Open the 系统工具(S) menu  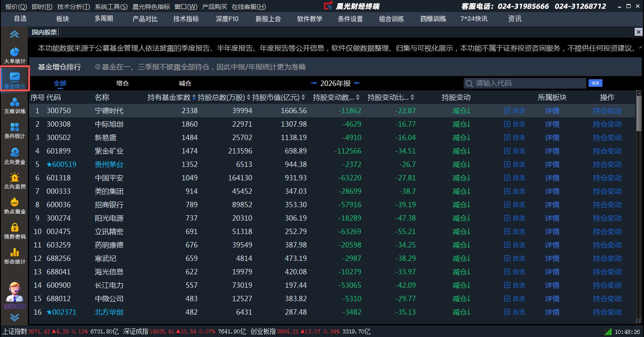coord(111,7)
